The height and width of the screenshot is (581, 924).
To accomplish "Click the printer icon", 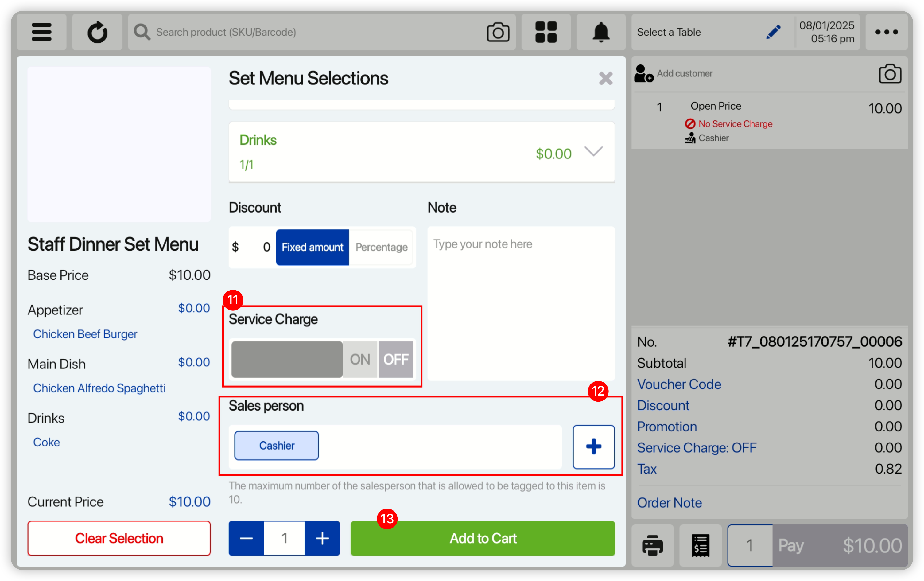I will pyautogui.click(x=652, y=545).
